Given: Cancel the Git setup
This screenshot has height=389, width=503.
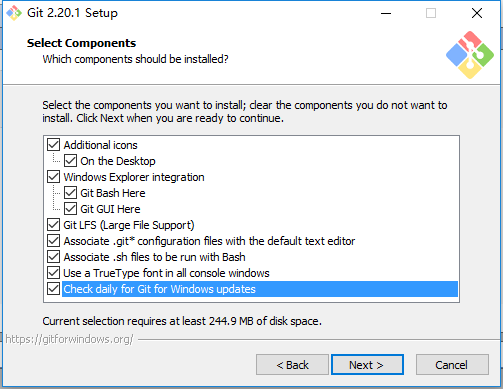Looking at the screenshot, I should pos(452,365).
